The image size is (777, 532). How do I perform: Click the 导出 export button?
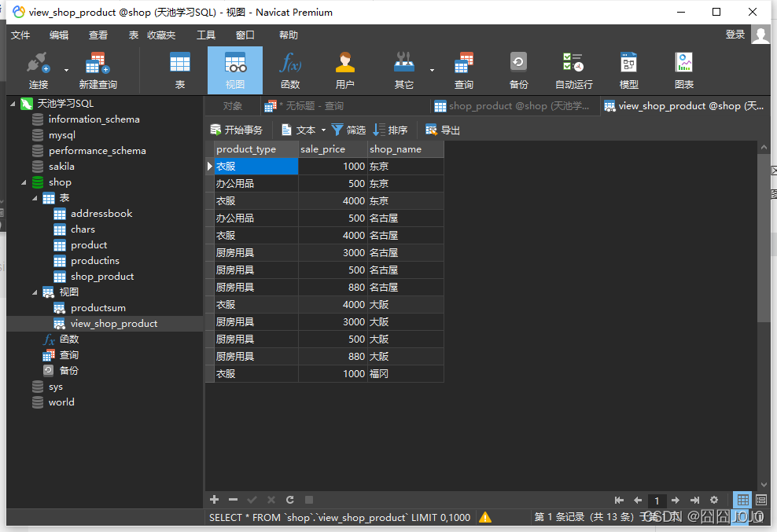(443, 130)
